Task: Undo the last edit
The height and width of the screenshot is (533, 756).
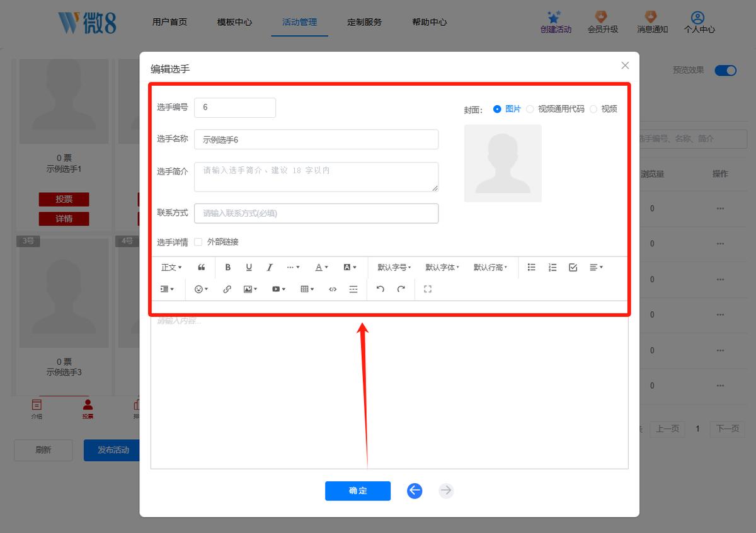Action: pyautogui.click(x=380, y=289)
